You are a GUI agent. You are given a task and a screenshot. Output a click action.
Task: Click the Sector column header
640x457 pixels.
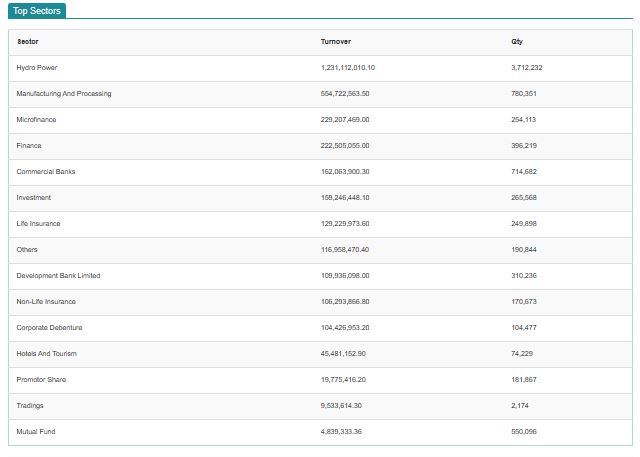[28, 42]
